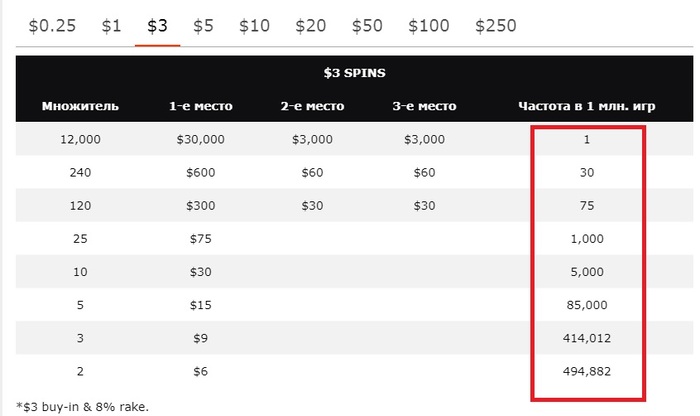
Task: Switch to the $50 buy-in tab
Action: 367,26
